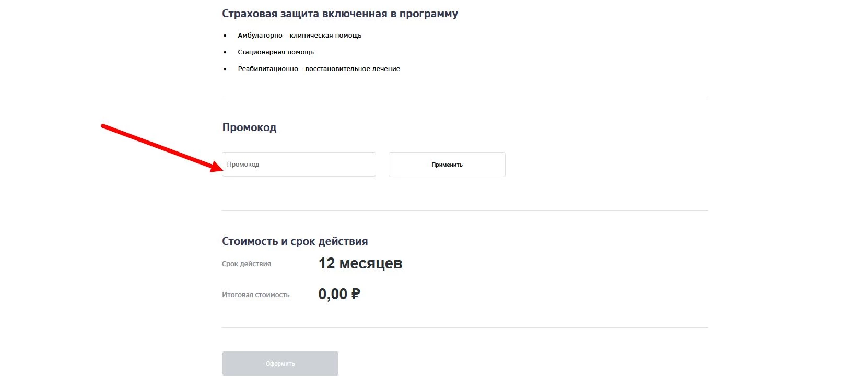Click the Применить button
This screenshot has height=387, width=868.
pyautogui.click(x=446, y=164)
